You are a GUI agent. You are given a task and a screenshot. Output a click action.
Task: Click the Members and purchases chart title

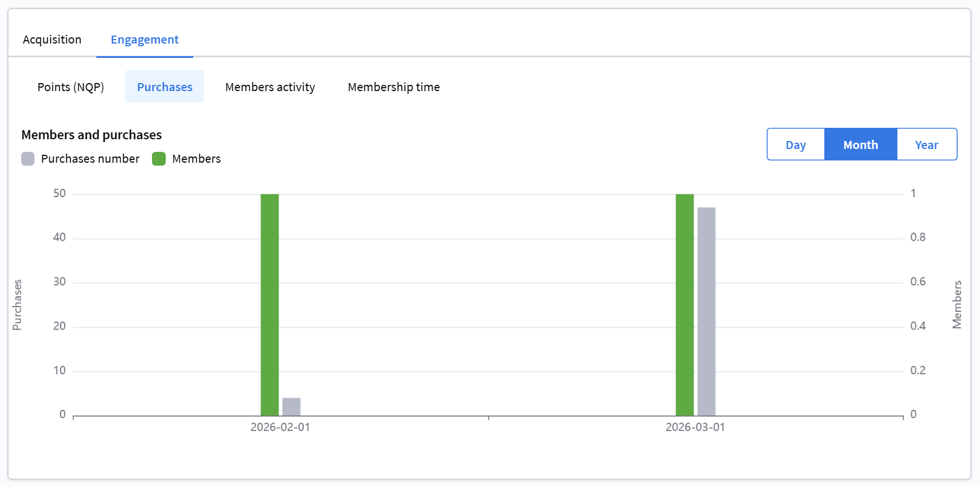click(92, 135)
